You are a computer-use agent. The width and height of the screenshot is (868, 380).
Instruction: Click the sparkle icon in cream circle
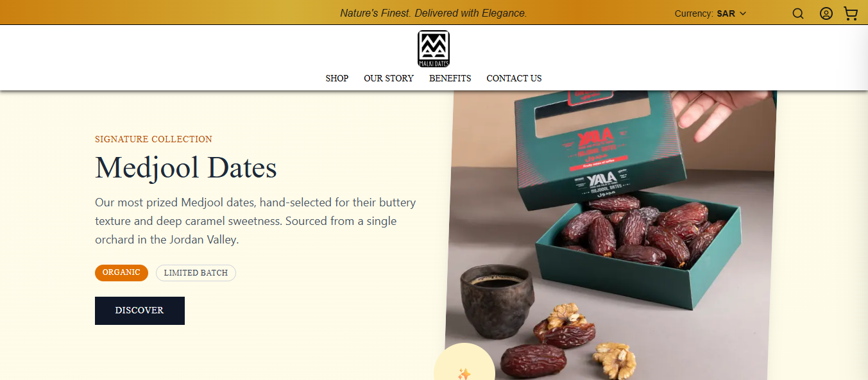tap(464, 373)
